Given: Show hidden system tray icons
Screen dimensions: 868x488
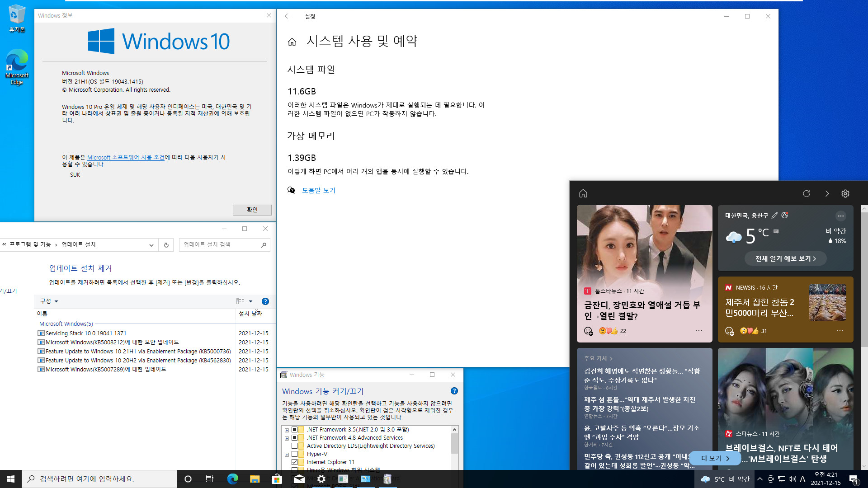Looking at the screenshot, I should [760, 479].
